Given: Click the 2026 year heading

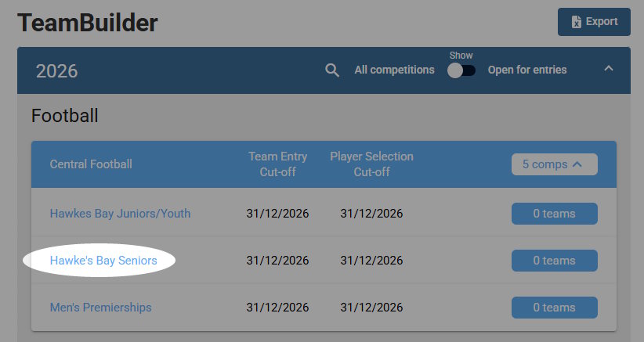Looking at the screenshot, I should click(57, 71).
